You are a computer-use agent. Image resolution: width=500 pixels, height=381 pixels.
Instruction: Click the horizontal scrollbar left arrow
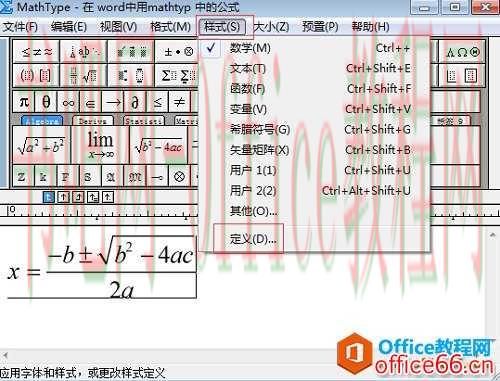[x=5, y=355]
